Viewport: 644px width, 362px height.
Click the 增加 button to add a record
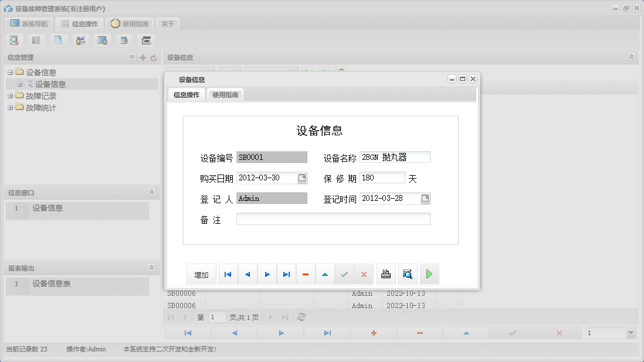click(x=201, y=274)
